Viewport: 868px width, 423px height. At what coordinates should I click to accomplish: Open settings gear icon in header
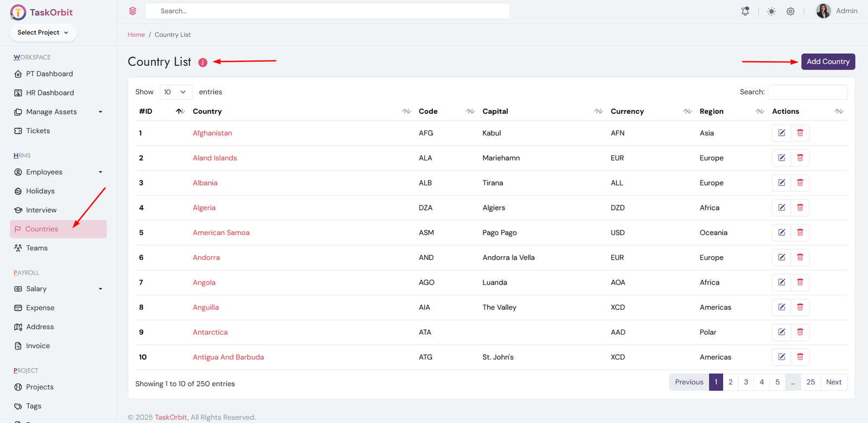[x=790, y=11]
